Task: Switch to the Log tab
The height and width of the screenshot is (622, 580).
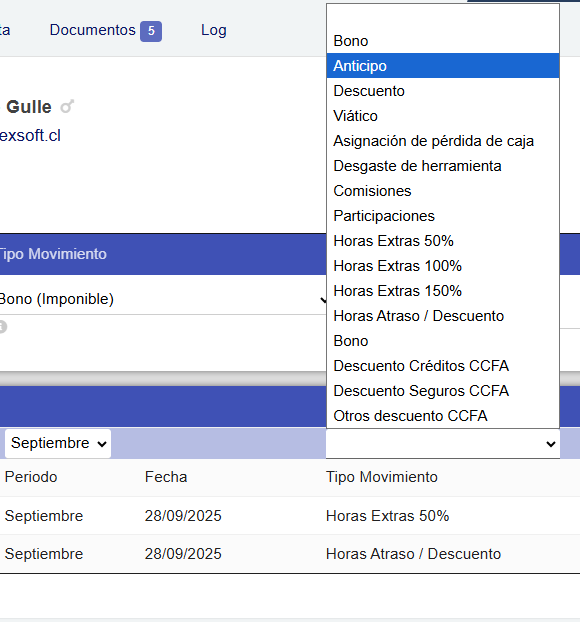Action: [x=213, y=30]
